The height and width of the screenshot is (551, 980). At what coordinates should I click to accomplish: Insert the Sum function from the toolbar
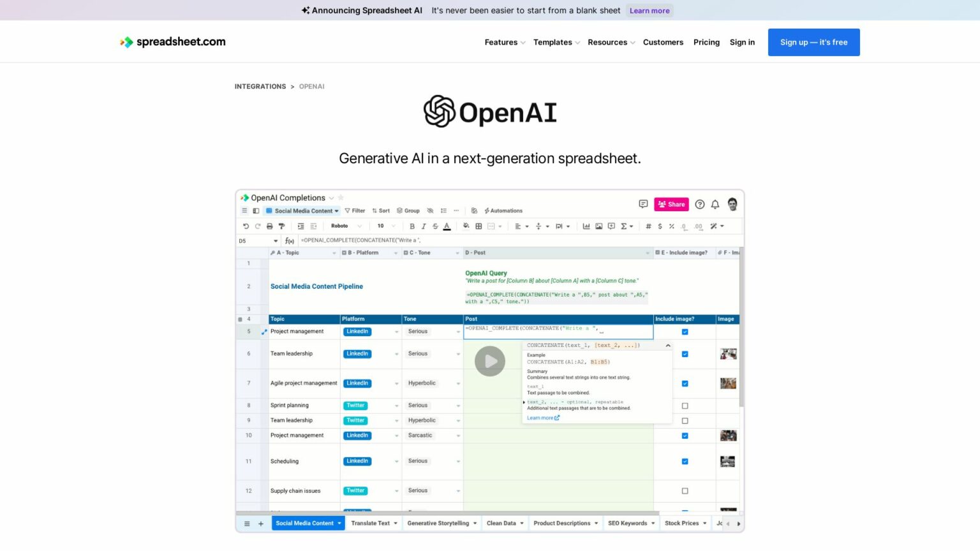pos(625,226)
